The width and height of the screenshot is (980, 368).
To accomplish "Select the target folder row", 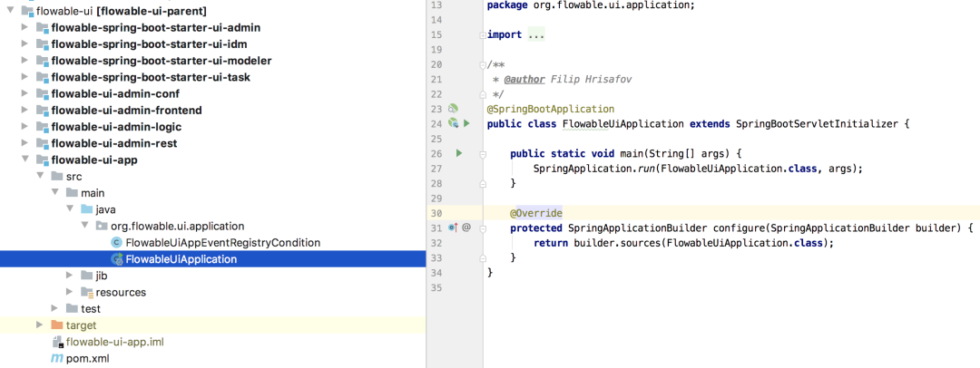I will 212,324.
